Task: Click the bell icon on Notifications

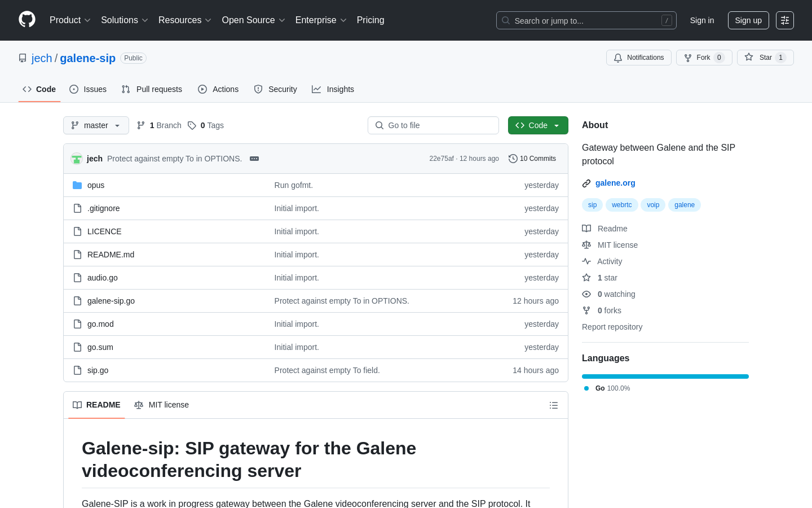Action: (618, 58)
